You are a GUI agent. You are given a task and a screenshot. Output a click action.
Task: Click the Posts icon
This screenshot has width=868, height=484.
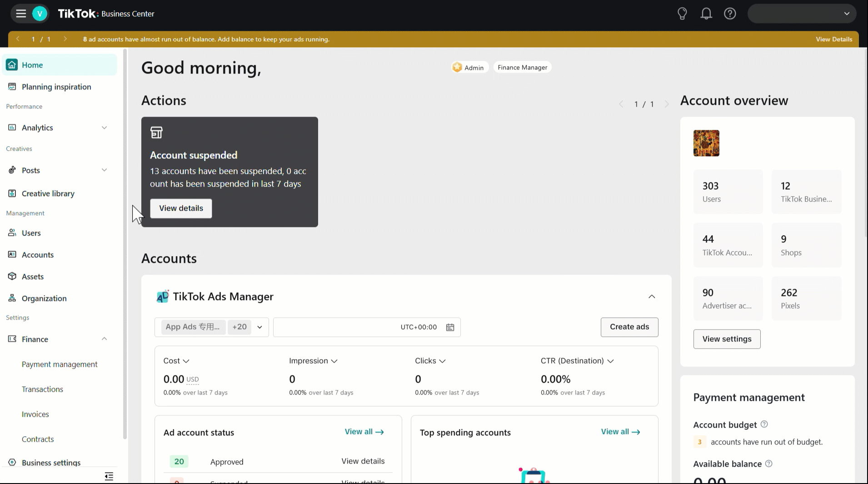[x=12, y=170]
